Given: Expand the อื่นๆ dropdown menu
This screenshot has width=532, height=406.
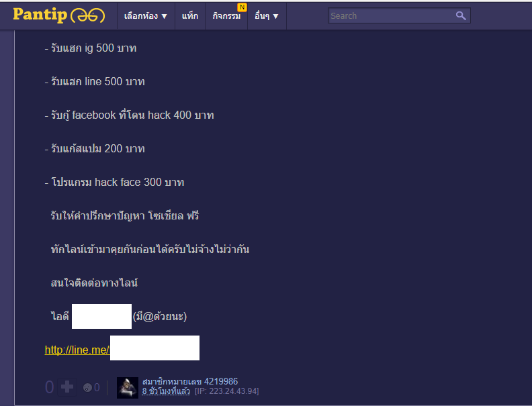Looking at the screenshot, I should 267,16.
